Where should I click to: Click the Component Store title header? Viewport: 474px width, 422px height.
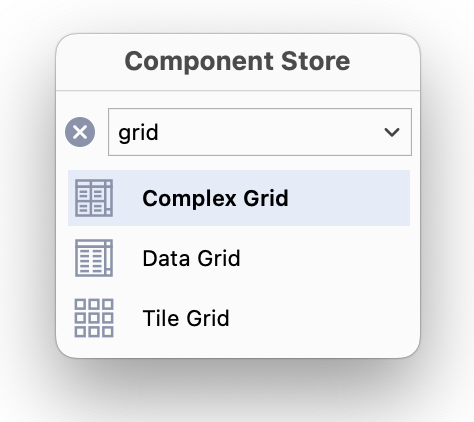[x=237, y=61]
